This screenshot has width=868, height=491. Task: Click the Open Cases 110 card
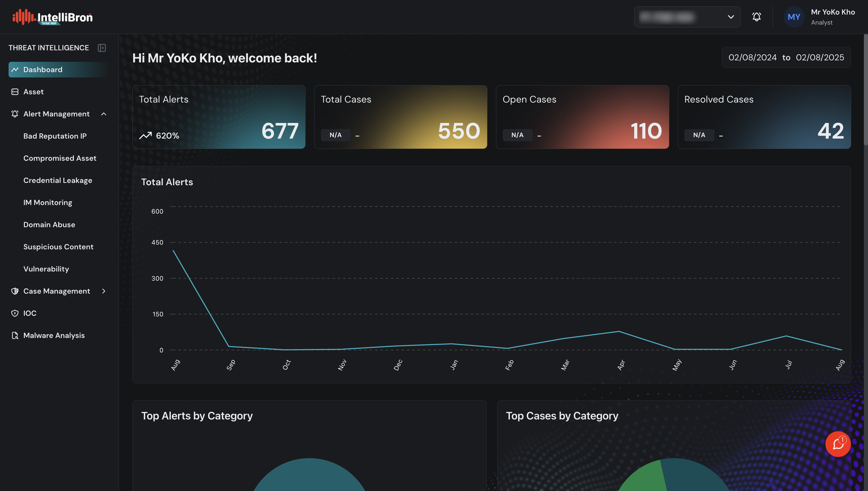[x=582, y=117]
